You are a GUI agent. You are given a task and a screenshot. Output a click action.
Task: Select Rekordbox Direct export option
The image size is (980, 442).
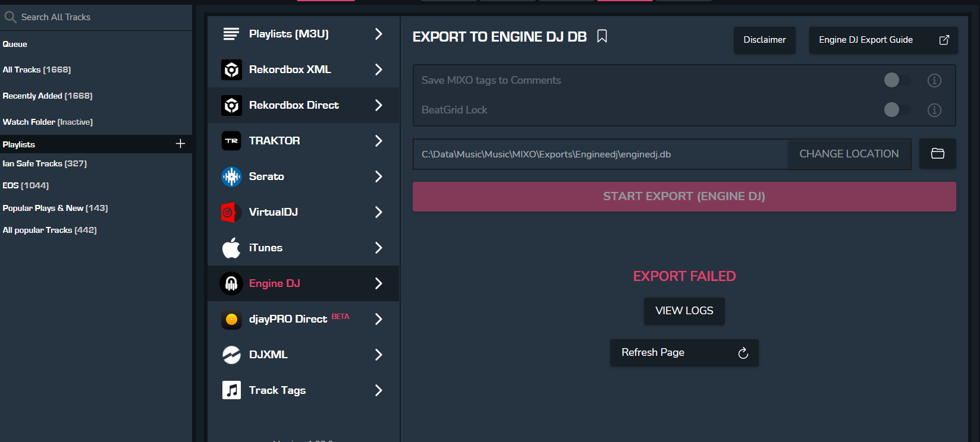(303, 105)
